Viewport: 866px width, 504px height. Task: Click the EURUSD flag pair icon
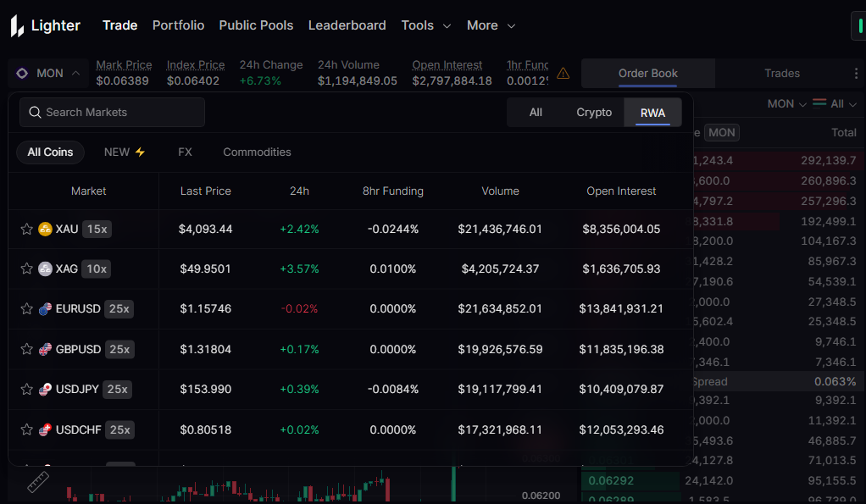tap(46, 309)
